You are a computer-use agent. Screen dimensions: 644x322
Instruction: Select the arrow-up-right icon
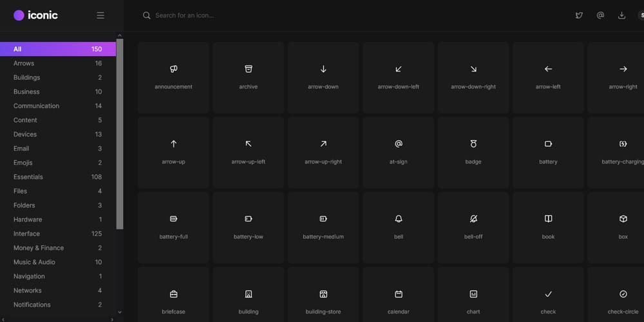coord(323,153)
